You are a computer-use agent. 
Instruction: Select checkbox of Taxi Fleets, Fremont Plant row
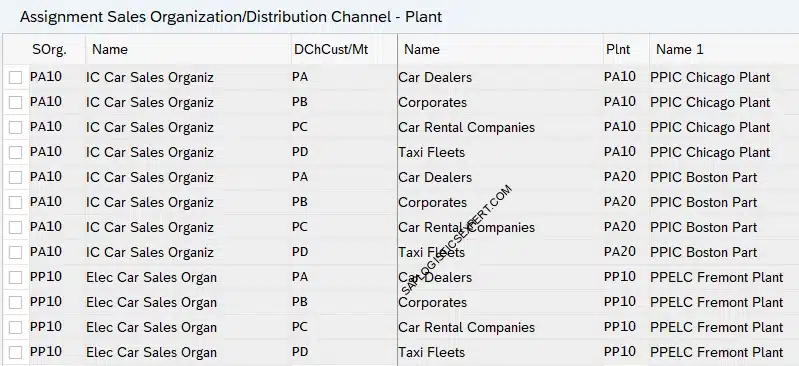pyautogui.click(x=15, y=352)
